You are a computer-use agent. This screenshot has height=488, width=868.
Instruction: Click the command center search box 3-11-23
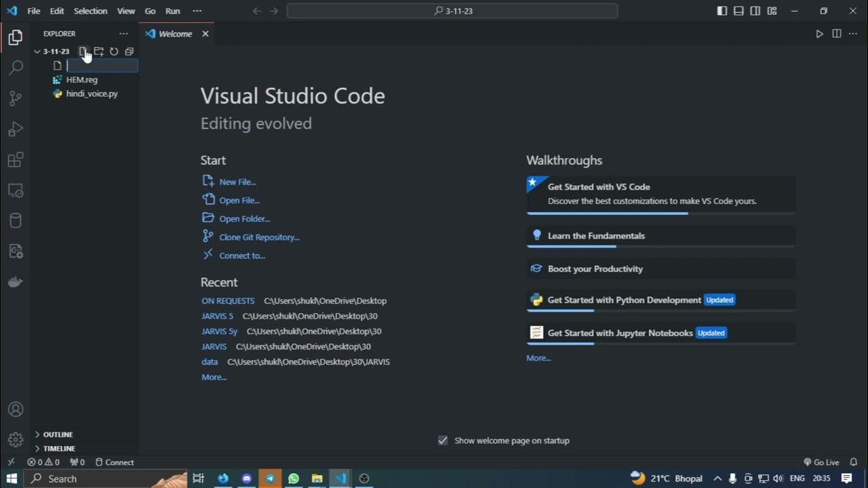coord(452,11)
